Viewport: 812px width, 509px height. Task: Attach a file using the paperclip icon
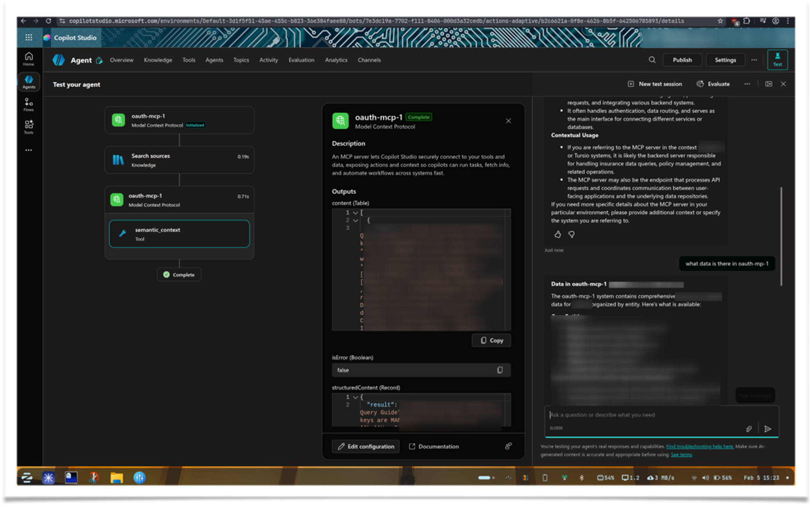749,429
